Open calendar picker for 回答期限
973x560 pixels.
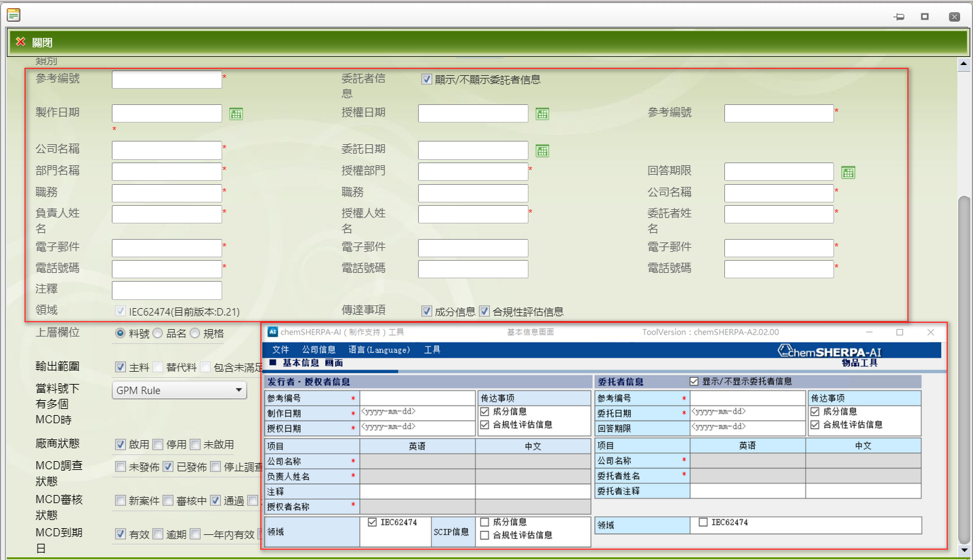point(848,172)
